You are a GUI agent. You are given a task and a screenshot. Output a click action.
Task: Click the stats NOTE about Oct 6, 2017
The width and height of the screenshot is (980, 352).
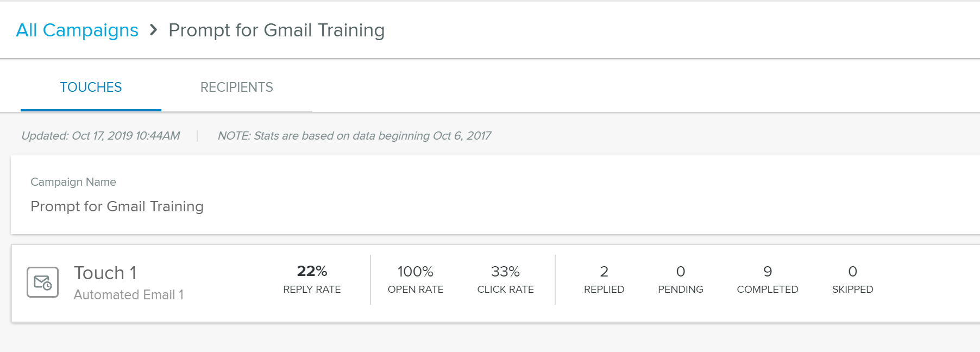click(354, 136)
